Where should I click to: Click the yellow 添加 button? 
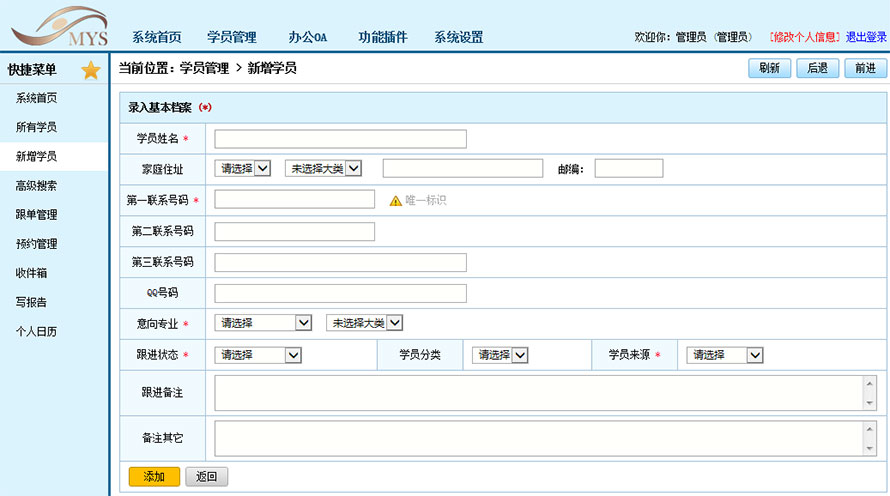tap(154, 477)
